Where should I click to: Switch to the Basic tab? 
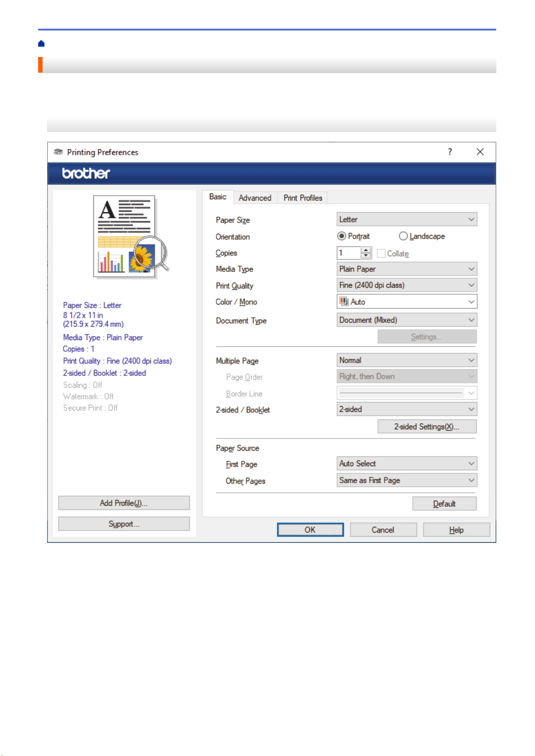point(218,197)
